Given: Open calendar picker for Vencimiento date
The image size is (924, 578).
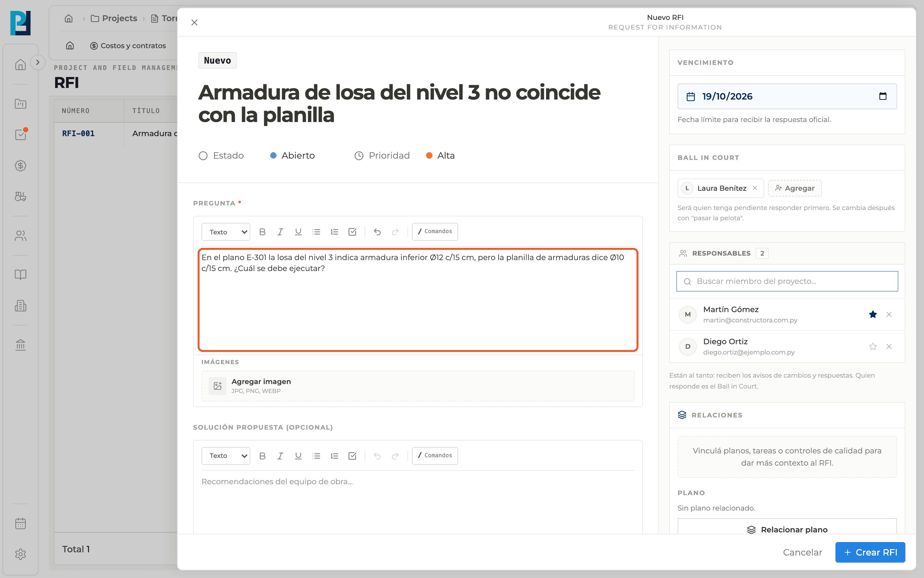Looking at the screenshot, I should pyautogui.click(x=883, y=96).
